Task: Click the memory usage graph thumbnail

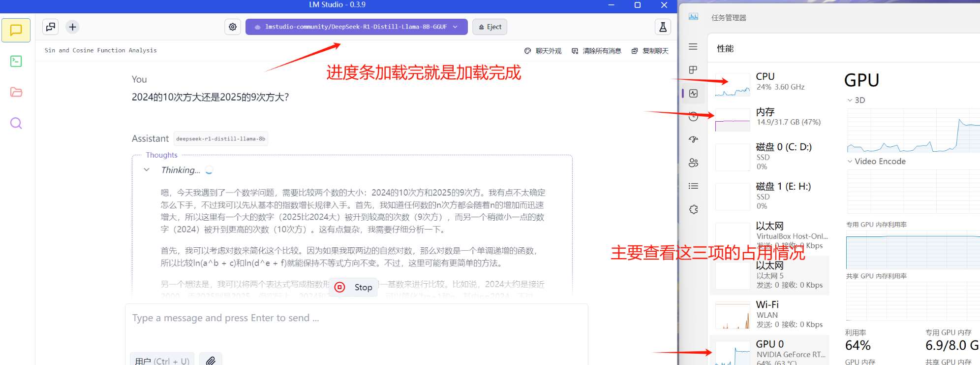Action: click(733, 120)
